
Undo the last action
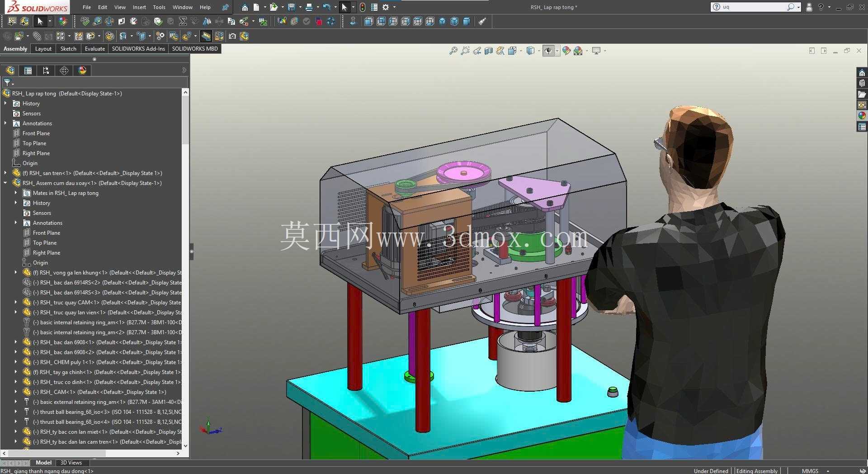tap(326, 7)
